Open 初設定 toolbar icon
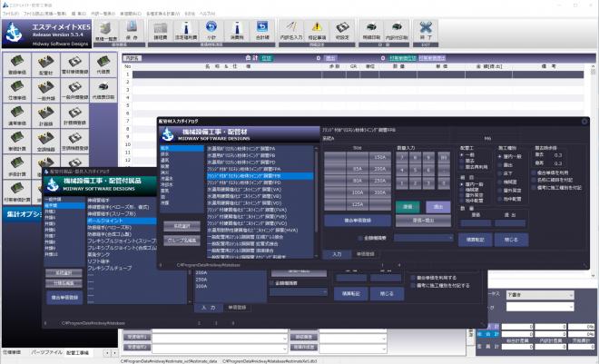The image size is (599, 364). click(342, 31)
